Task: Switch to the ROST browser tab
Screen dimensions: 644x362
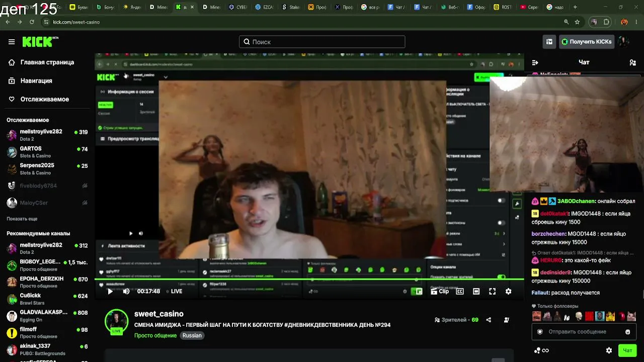Action: [x=503, y=7]
